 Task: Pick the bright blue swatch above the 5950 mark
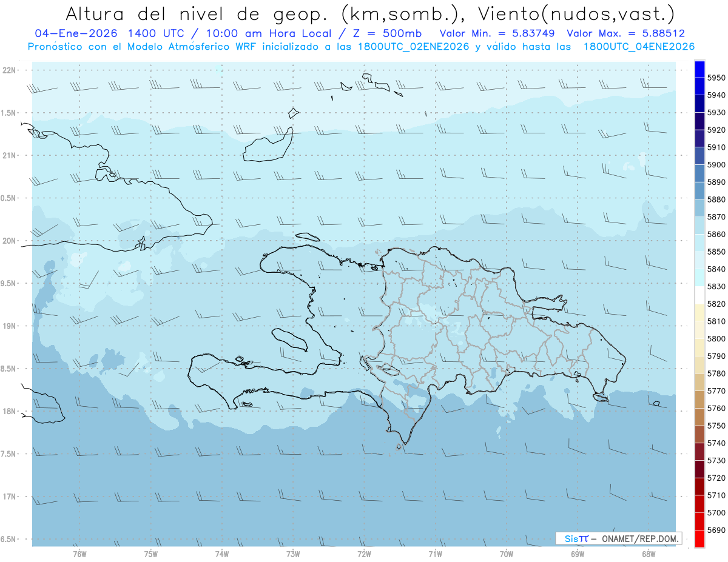tap(699, 69)
